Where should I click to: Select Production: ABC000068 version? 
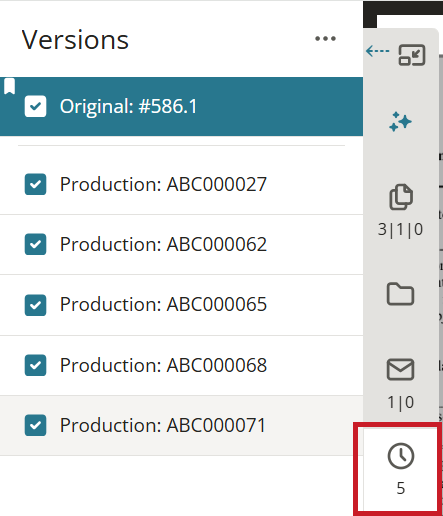pyautogui.click(x=181, y=365)
